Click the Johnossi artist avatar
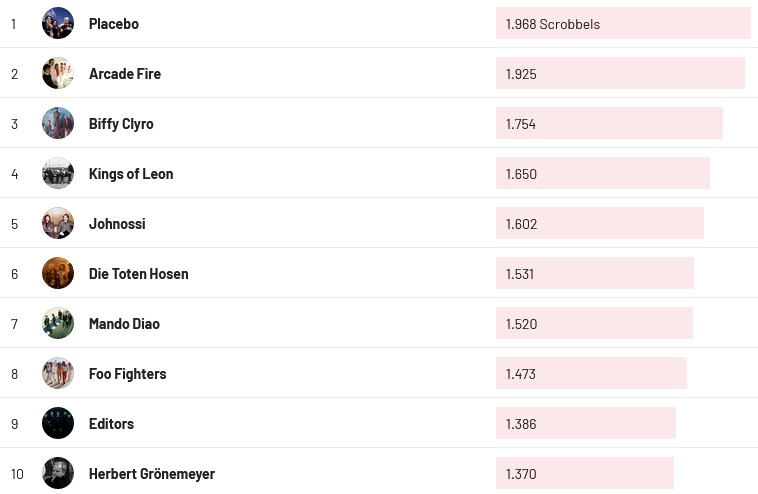 (x=58, y=223)
